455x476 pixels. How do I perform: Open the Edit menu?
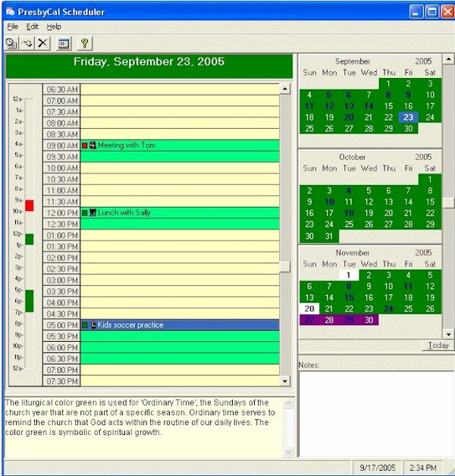[33, 27]
